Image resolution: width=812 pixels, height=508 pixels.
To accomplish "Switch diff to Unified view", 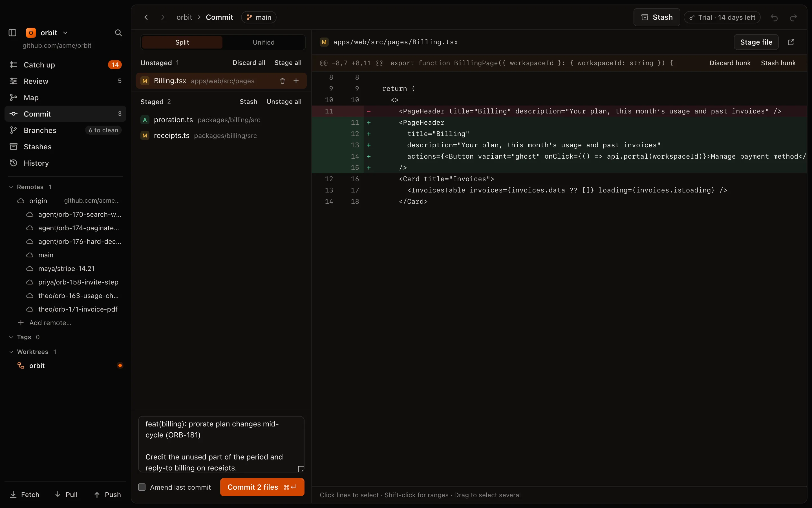I will tap(263, 42).
